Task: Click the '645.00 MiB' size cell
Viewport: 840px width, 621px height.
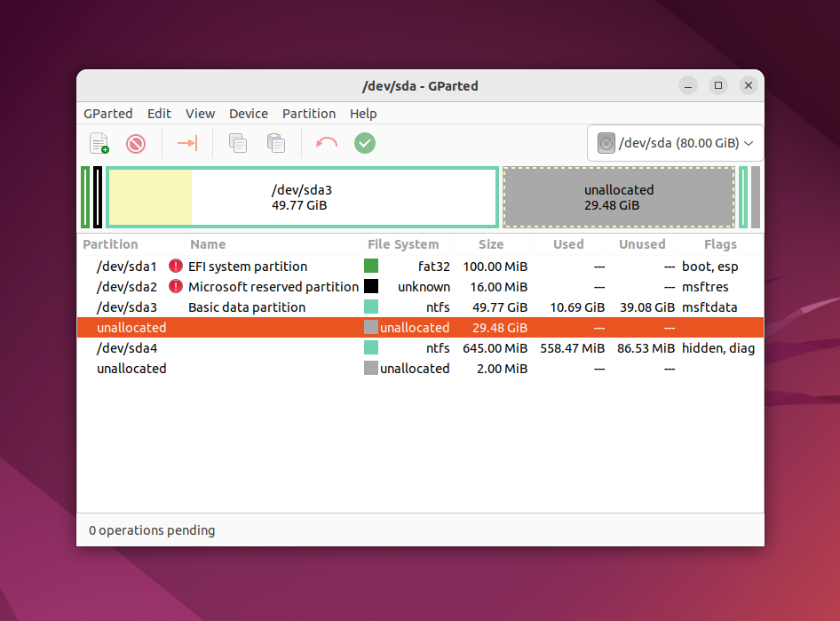Action: tap(495, 348)
